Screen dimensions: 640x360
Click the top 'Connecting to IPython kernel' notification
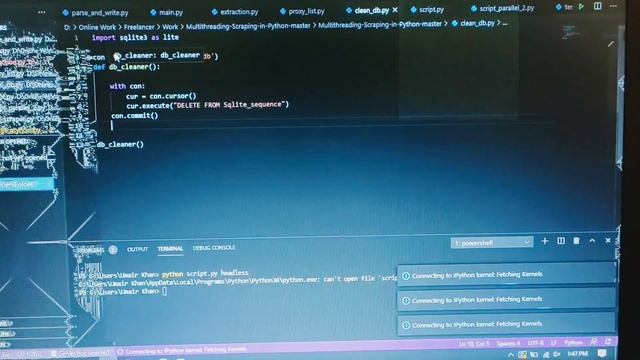tap(506, 275)
